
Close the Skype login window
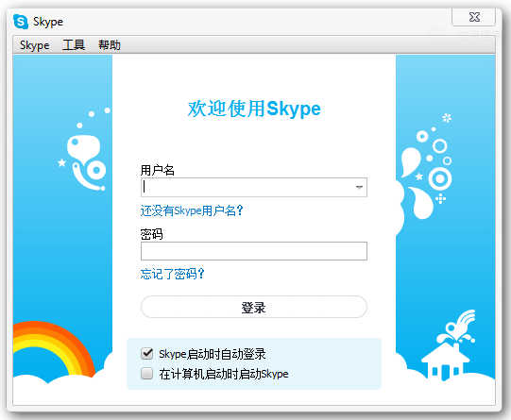coord(474,17)
